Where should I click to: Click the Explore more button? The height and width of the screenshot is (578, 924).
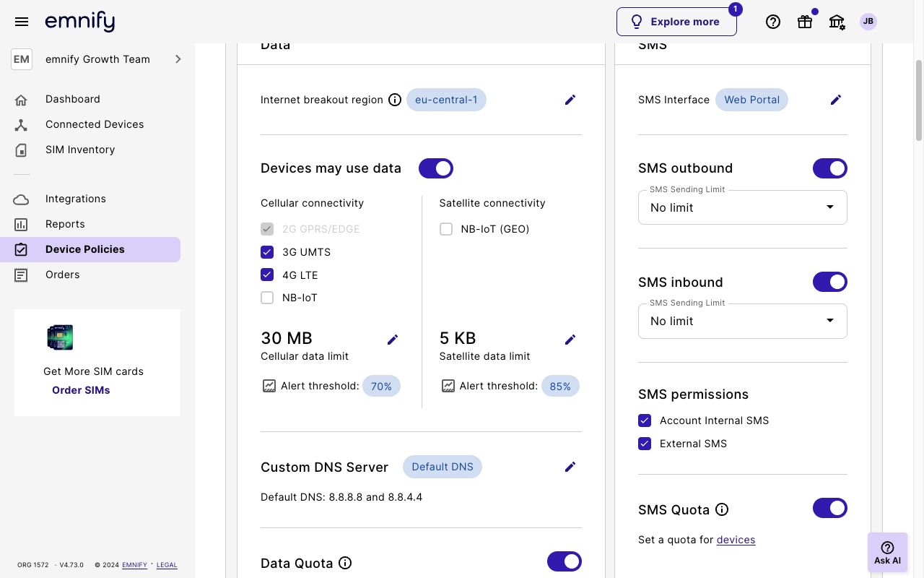tap(676, 22)
